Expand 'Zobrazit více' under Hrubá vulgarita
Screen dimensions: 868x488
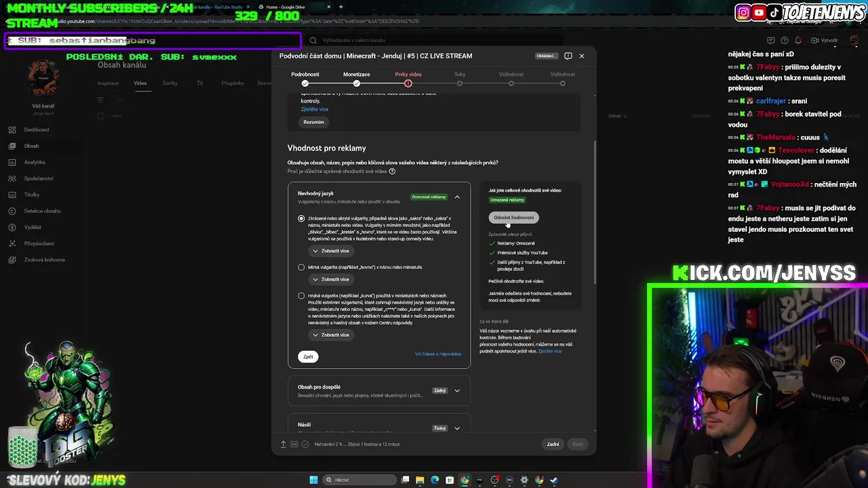(331, 335)
